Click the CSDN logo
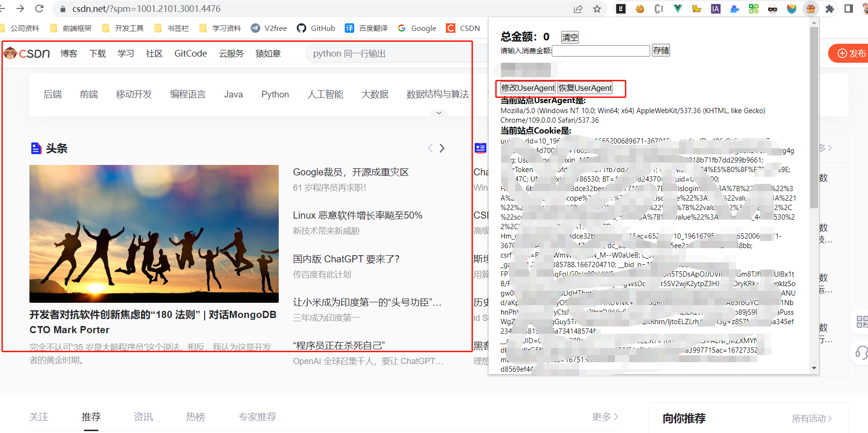Screen dimensions: 868x433 [x=27, y=53]
